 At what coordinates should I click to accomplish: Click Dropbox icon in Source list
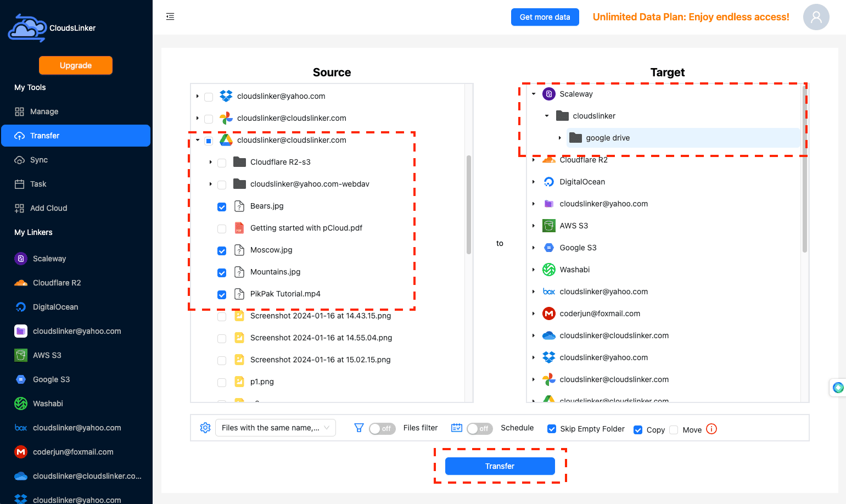(x=226, y=96)
